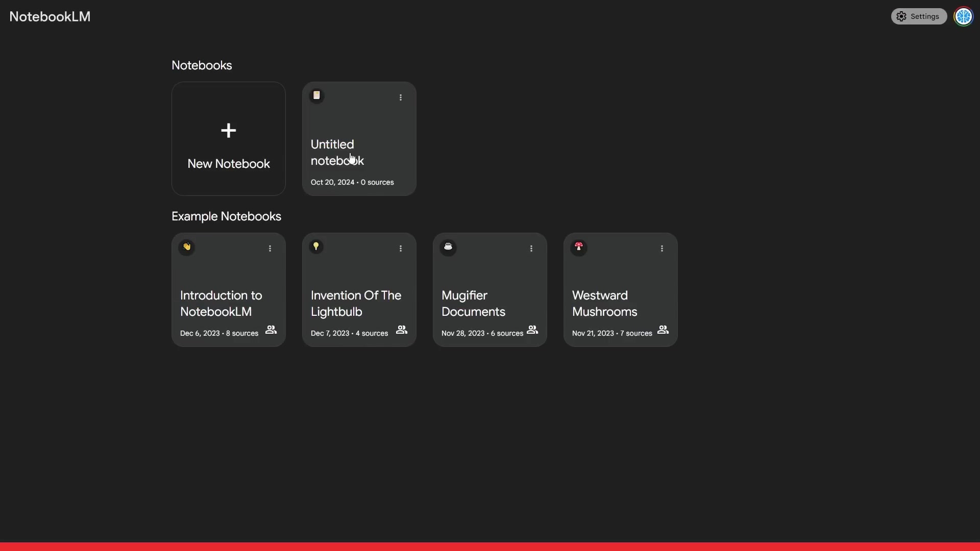Expand more options for Invention Of The Lightbulb
This screenshot has height=551, width=980.
pyautogui.click(x=401, y=248)
